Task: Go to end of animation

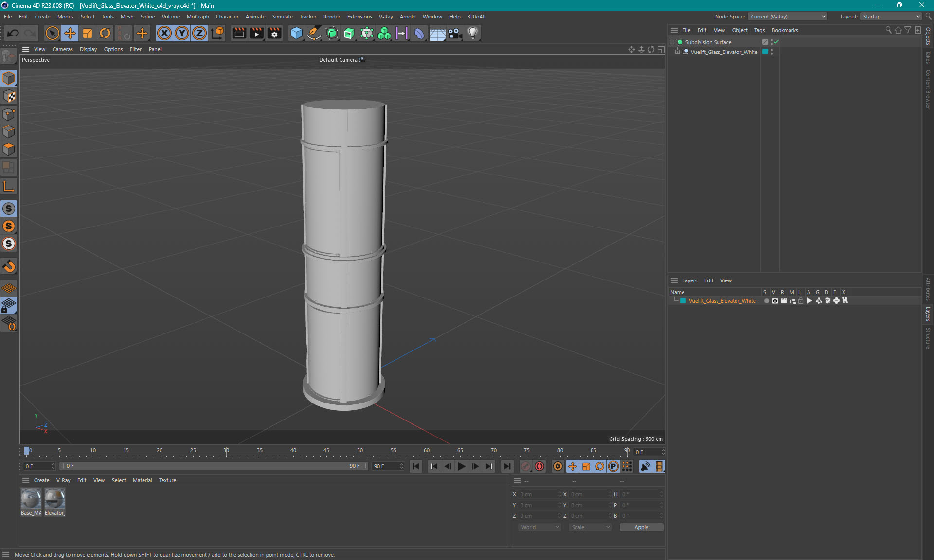Action: pyautogui.click(x=507, y=466)
